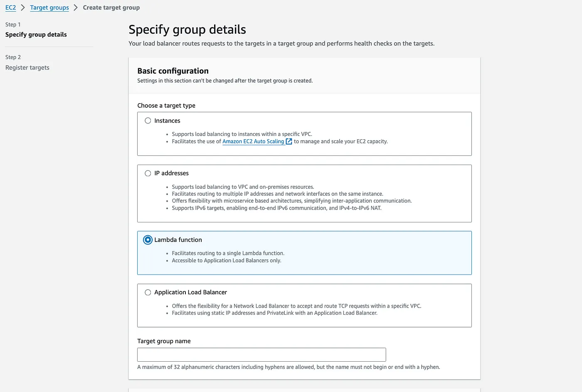Click the Create target group breadcrumb text
This screenshot has height=392, width=582.
click(x=111, y=7)
